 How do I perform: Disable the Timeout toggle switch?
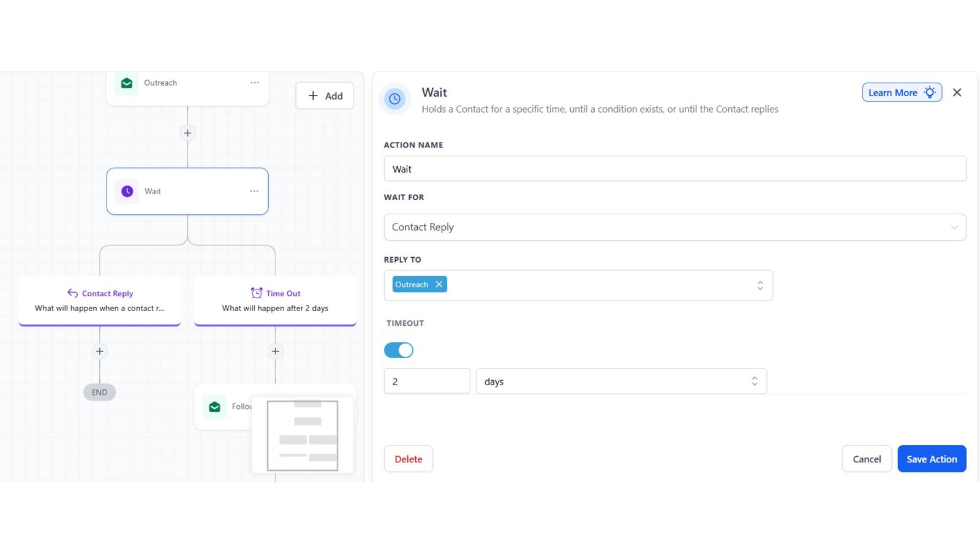click(x=399, y=350)
